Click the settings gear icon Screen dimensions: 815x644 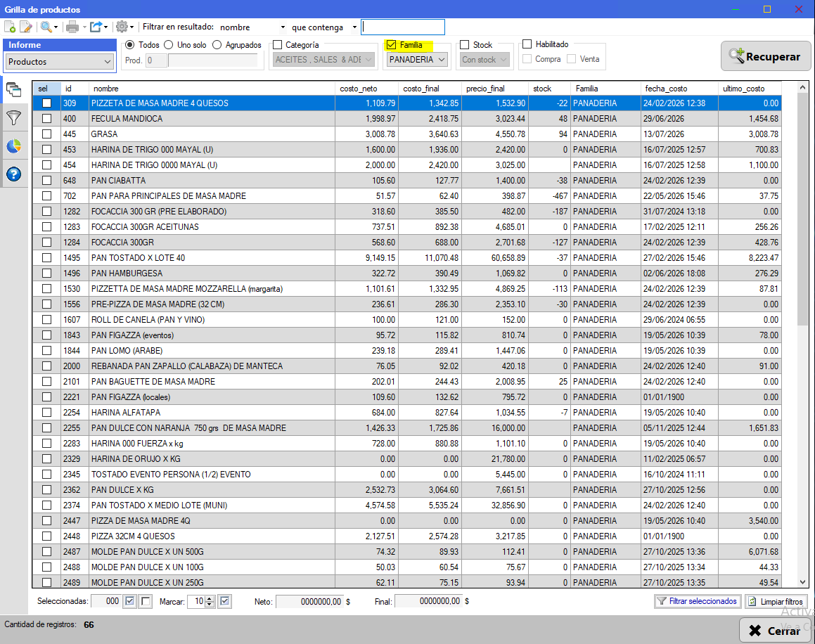tap(122, 27)
